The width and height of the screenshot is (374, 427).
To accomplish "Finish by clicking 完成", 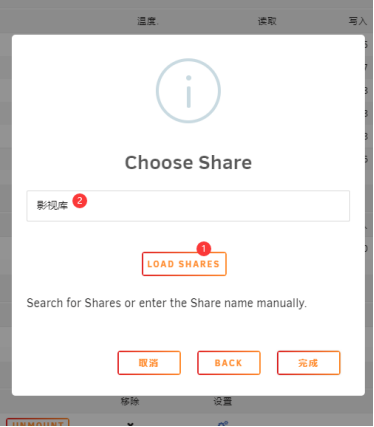I will (x=308, y=363).
